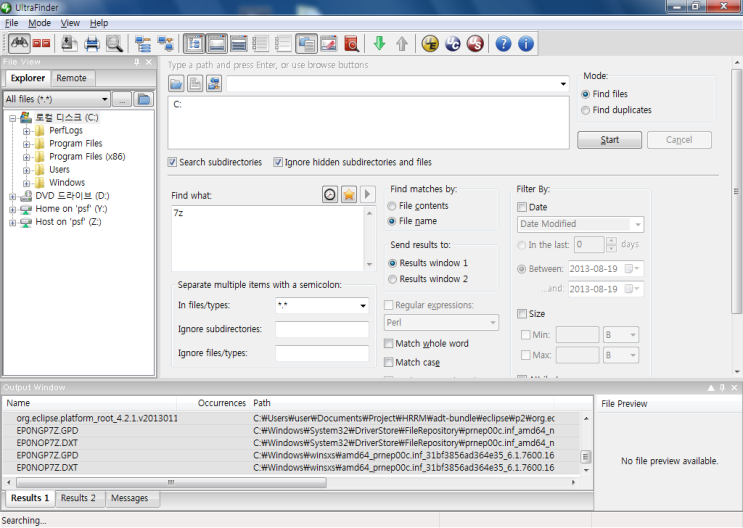Uncheck Search subdirectories checkbox
Image resolution: width=743 pixels, height=528 pixels.
click(x=172, y=162)
